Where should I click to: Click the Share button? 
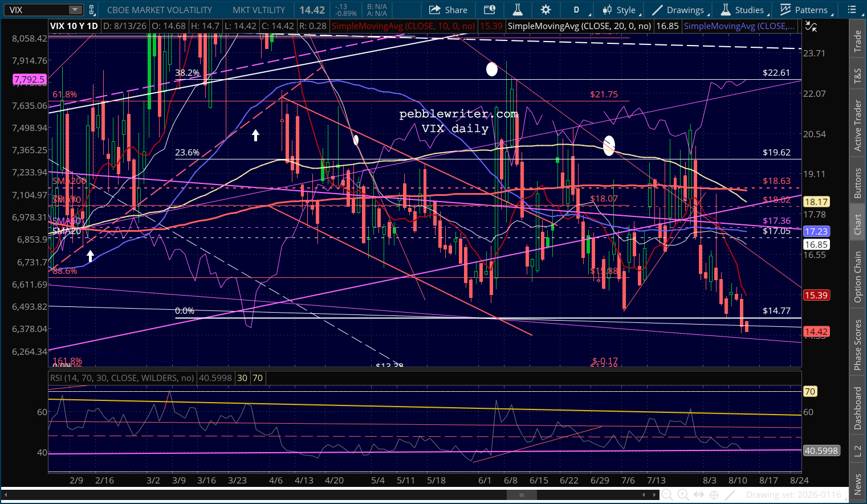(448, 10)
